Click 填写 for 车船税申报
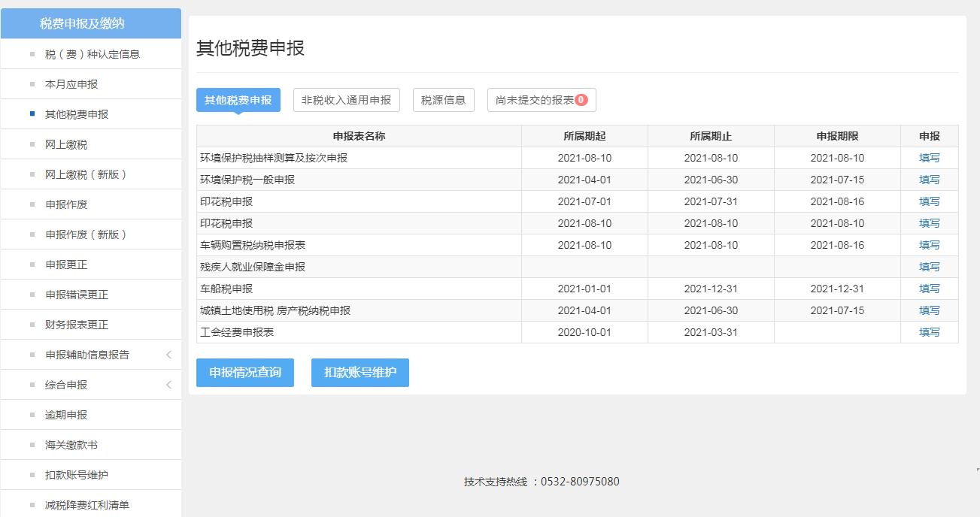 (929, 289)
